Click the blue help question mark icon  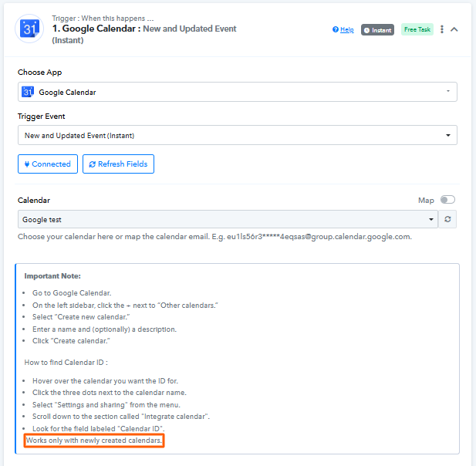pos(336,29)
